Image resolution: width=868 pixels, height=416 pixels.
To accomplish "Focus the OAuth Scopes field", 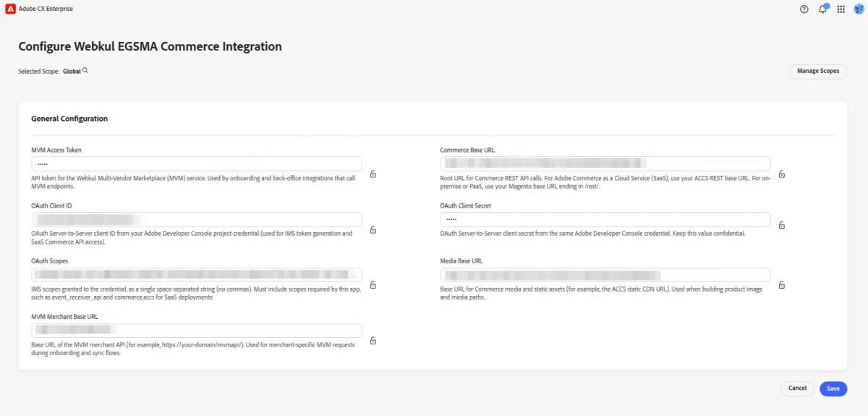I will (x=197, y=275).
